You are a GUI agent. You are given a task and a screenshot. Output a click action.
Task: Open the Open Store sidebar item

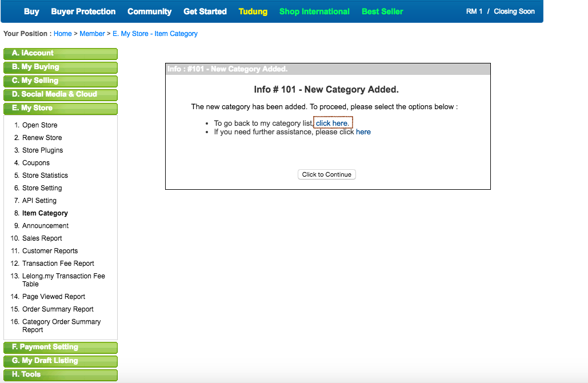click(x=40, y=125)
